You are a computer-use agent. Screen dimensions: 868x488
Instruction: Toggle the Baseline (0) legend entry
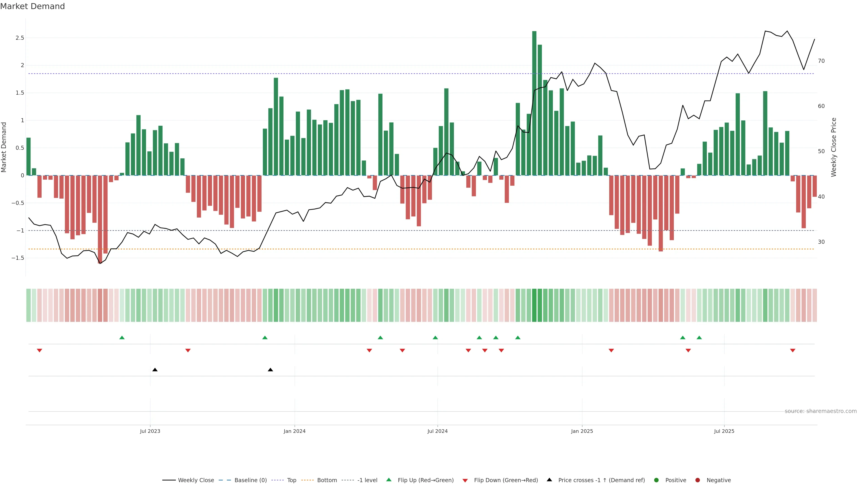click(250, 480)
